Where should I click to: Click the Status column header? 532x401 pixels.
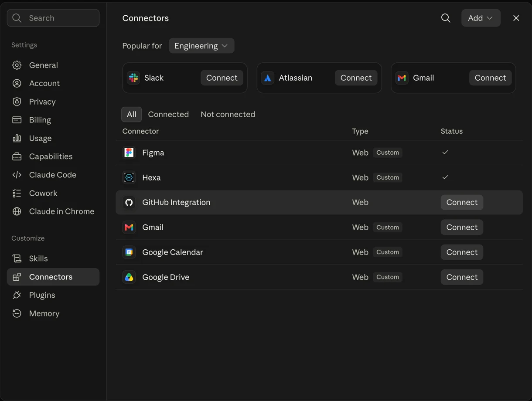(452, 131)
